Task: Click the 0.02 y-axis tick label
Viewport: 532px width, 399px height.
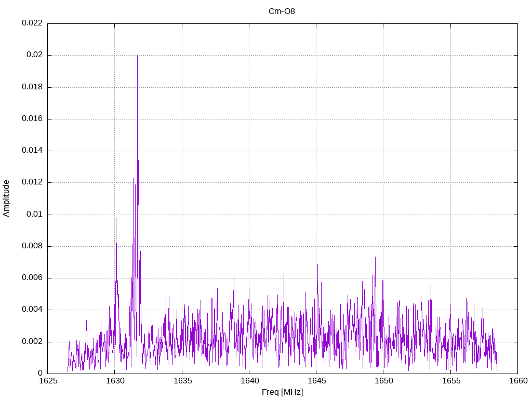Action: point(34,55)
